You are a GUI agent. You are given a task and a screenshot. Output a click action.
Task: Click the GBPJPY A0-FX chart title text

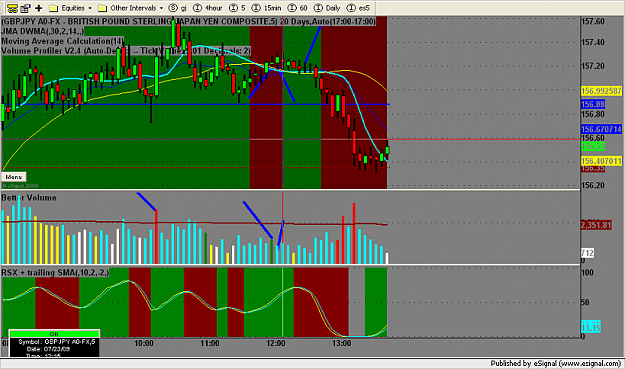pyautogui.click(x=188, y=22)
